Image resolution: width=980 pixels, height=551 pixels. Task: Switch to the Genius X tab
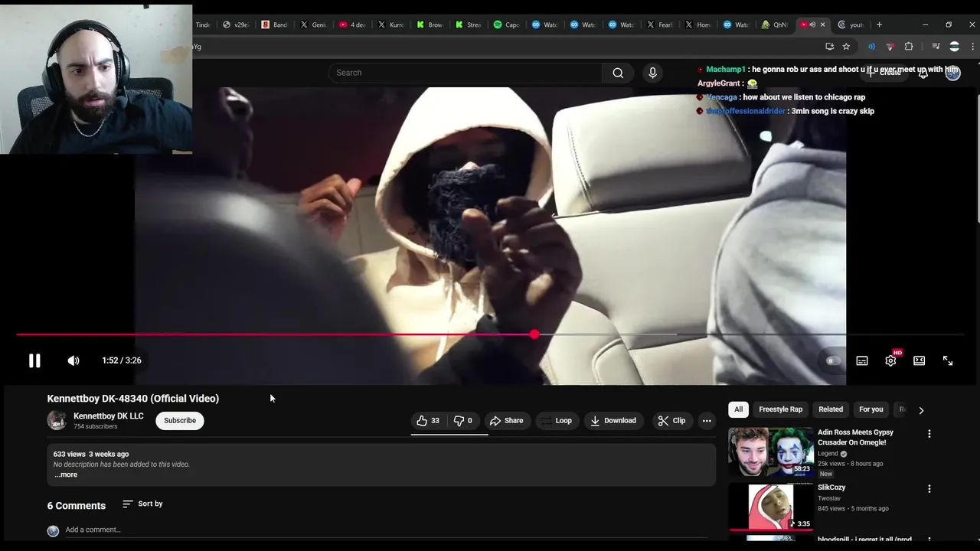click(313, 24)
